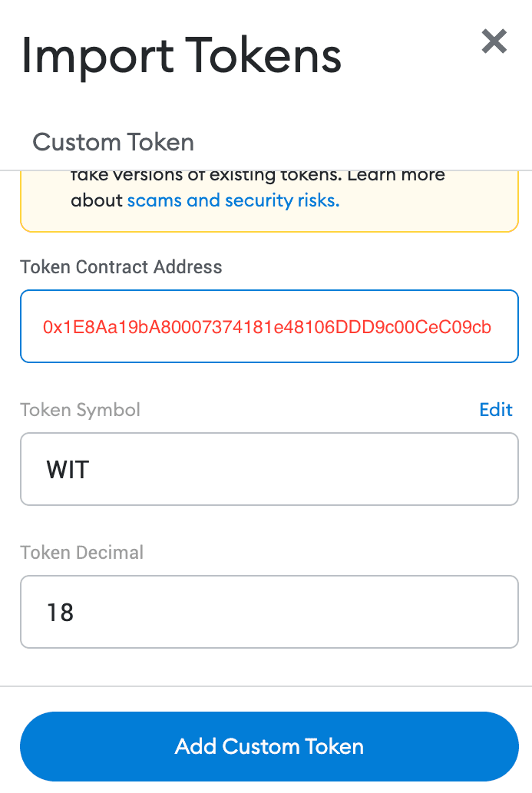Click the divider line below Custom Token
The height and width of the screenshot is (793, 532).
tap(266, 170)
